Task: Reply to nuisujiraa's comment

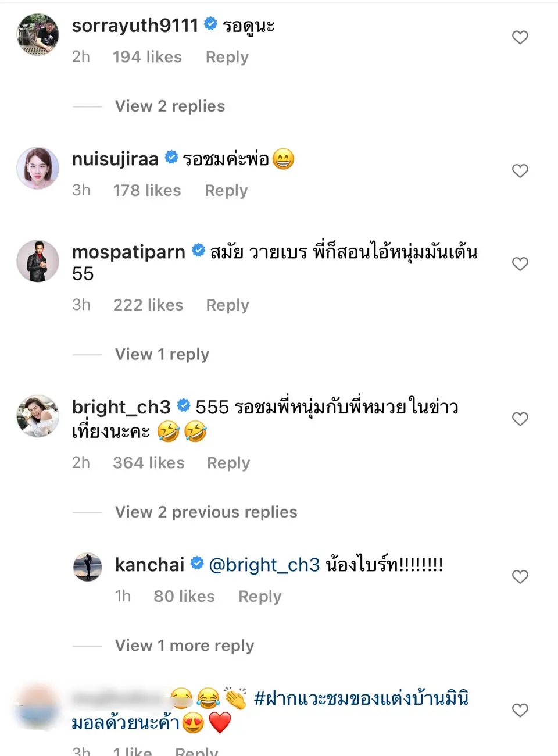Action: (x=226, y=191)
